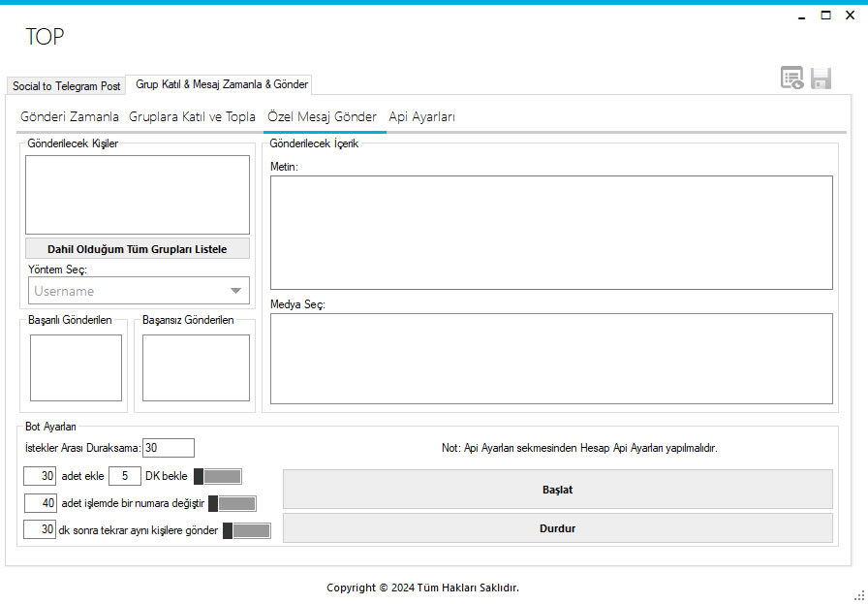This screenshot has width=868, height=604.
Task: Go to the Api Ayarları tab
Action: pyautogui.click(x=421, y=117)
